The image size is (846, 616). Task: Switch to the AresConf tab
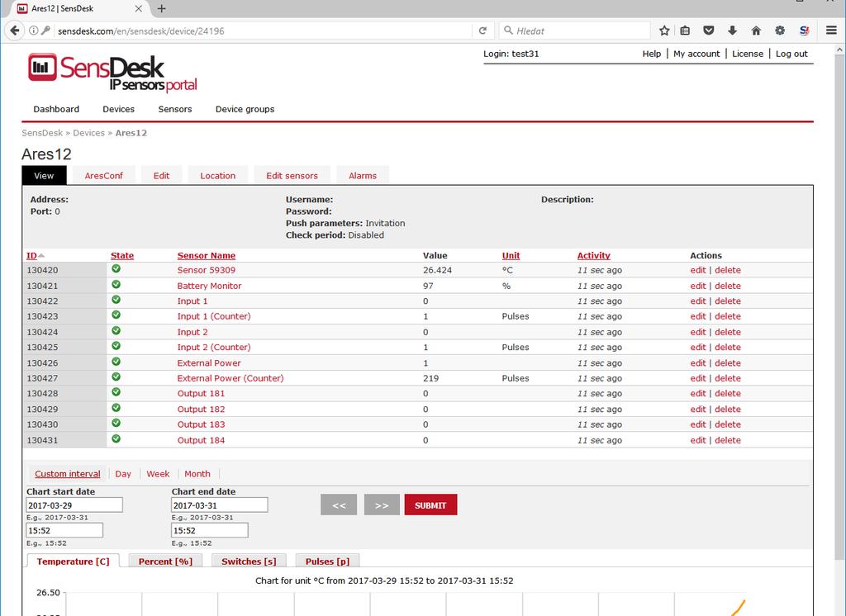[103, 175]
